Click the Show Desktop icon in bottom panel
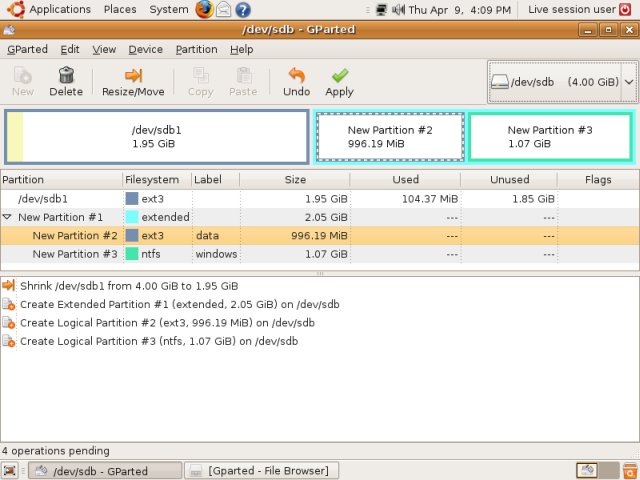The image size is (640, 480). [10, 470]
